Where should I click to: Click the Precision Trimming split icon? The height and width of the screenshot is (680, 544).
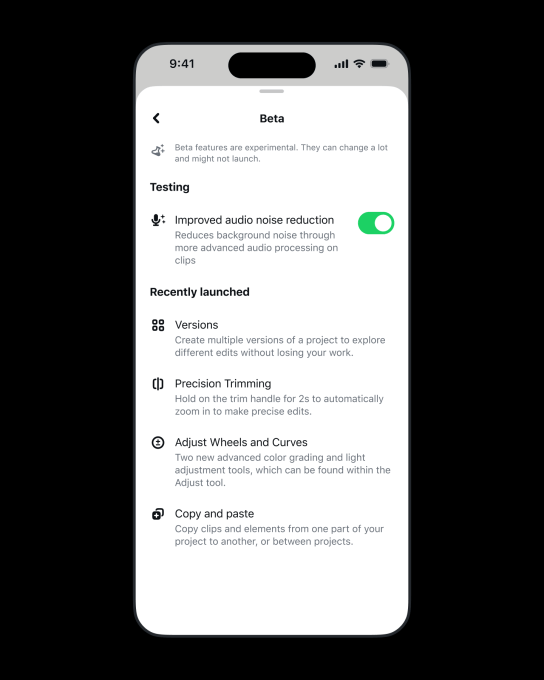tap(158, 384)
